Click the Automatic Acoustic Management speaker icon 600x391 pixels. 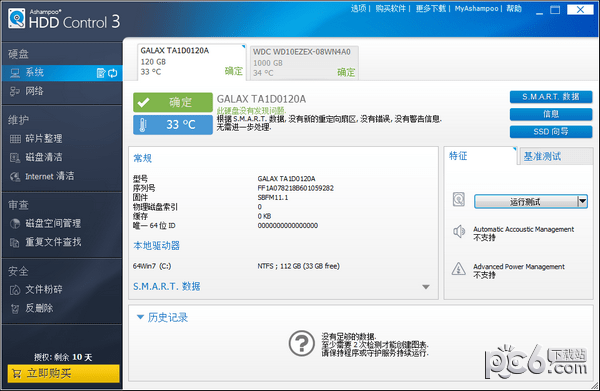[459, 231]
